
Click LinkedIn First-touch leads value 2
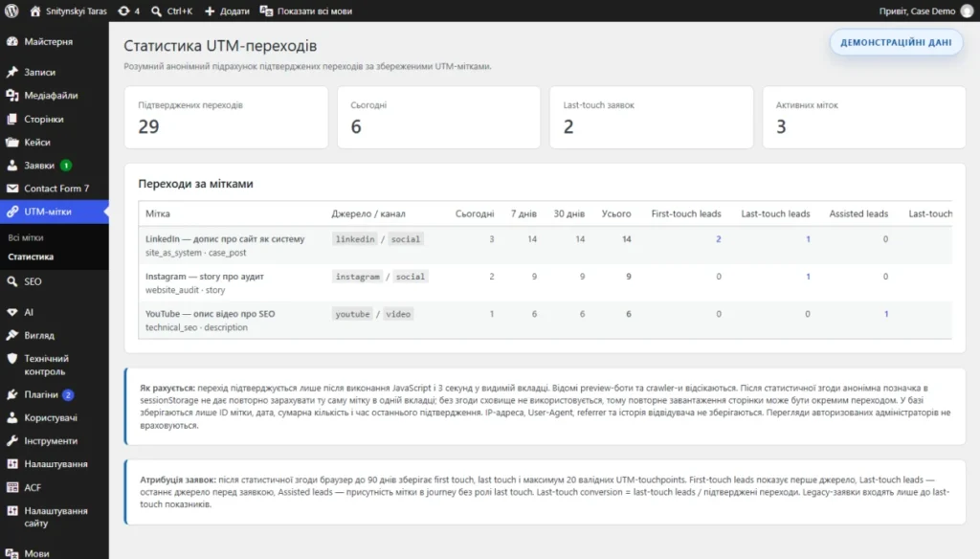click(718, 239)
